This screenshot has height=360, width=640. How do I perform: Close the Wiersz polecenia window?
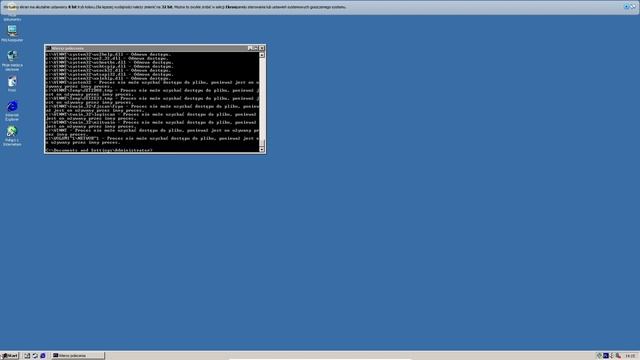262,48
